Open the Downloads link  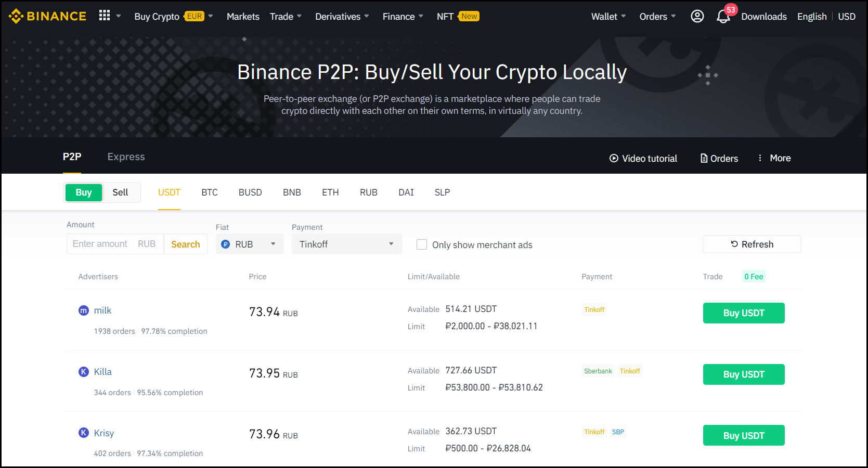click(763, 17)
